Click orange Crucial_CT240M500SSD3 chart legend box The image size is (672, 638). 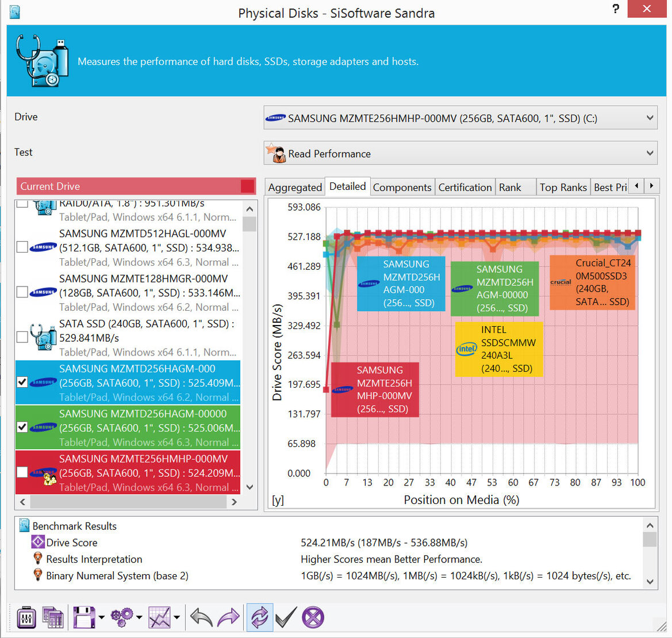(593, 282)
